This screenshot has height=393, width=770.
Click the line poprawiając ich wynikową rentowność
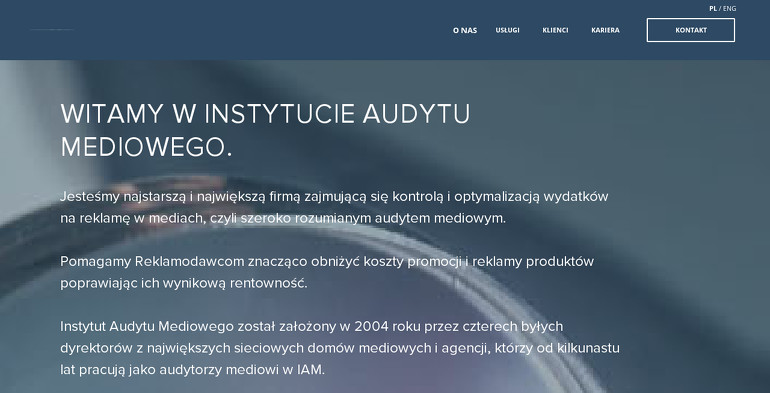click(x=184, y=283)
